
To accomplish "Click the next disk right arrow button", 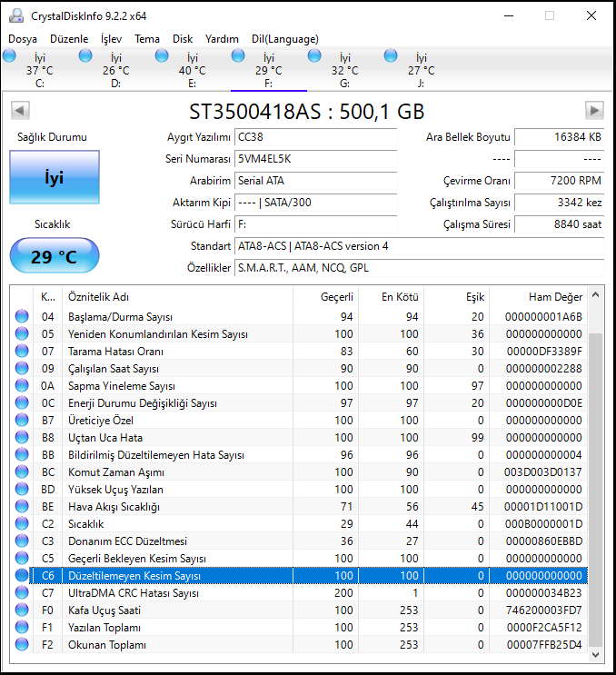I will (594, 111).
